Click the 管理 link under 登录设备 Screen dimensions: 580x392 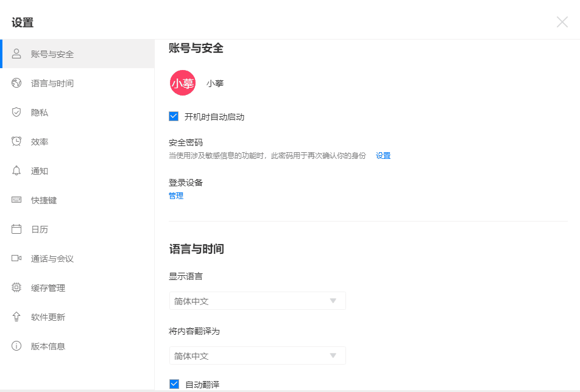pyautogui.click(x=176, y=195)
